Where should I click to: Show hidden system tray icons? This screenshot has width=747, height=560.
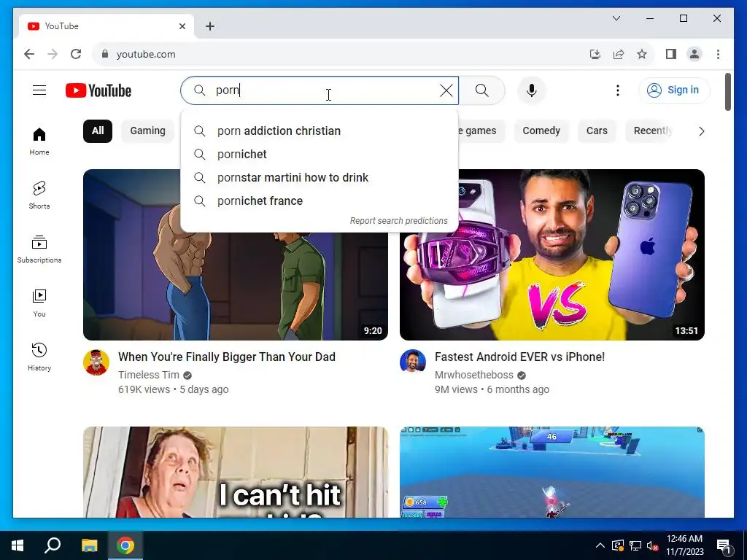pyautogui.click(x=600, y=545)
